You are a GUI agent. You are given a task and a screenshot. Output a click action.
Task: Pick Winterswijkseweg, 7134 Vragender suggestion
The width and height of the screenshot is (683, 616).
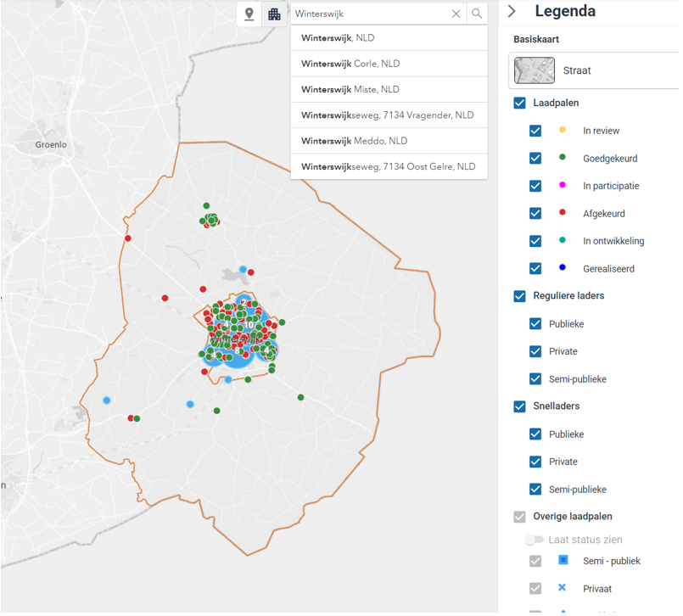389,115
